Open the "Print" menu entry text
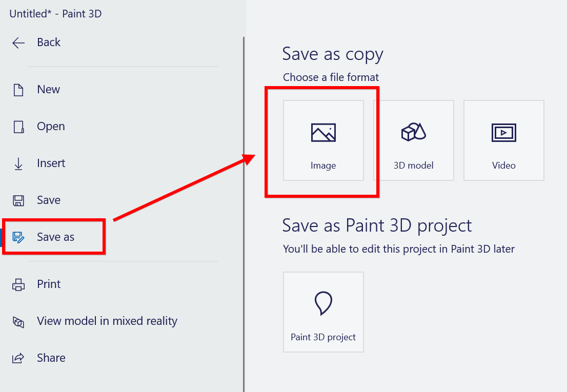Screen dimensions: 567x392 (49, 284)
